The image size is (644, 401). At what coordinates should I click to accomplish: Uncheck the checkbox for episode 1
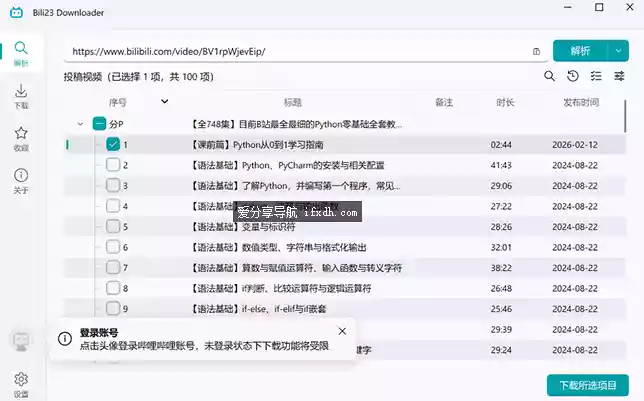(x=113, y=144)
